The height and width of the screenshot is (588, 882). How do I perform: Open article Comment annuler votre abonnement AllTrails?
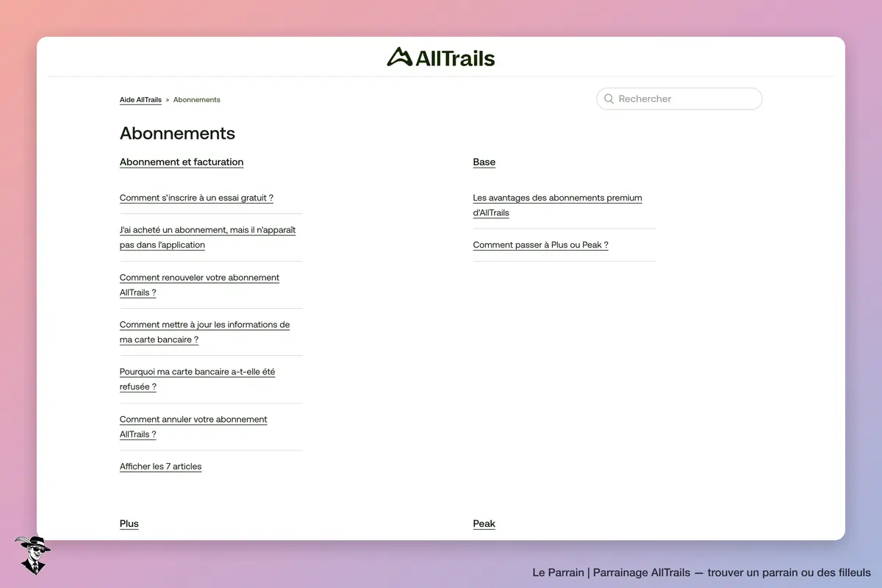click(x=193, y=427)
